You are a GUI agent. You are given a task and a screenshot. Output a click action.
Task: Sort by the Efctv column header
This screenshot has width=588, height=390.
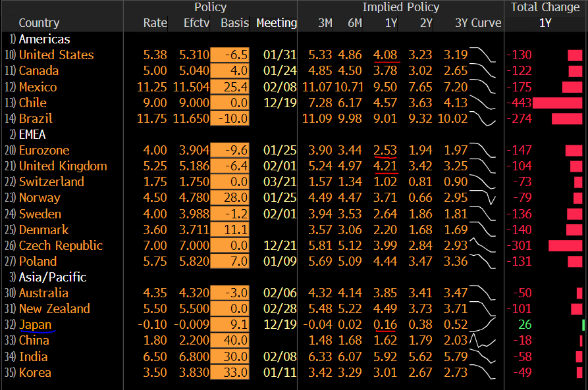click(196, 23)
